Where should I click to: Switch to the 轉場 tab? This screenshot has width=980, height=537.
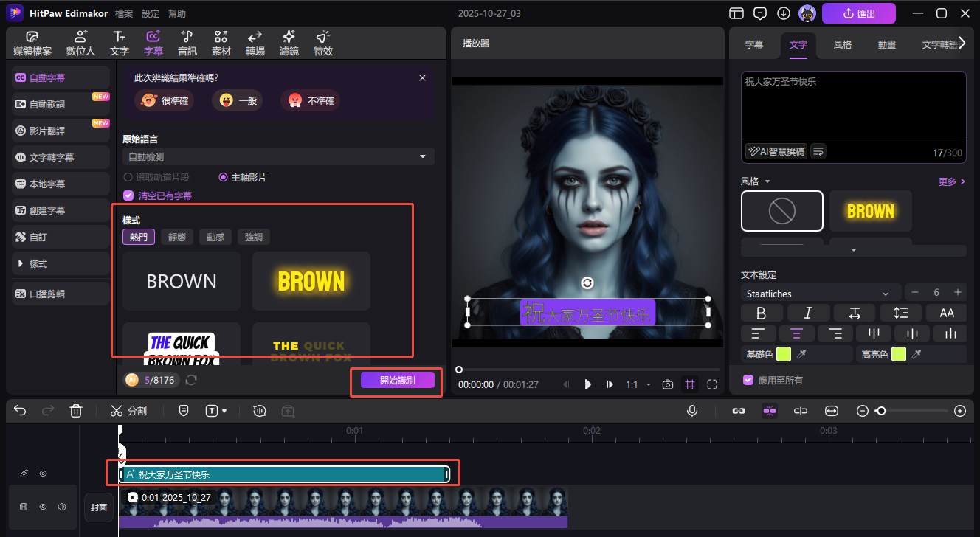255,44
